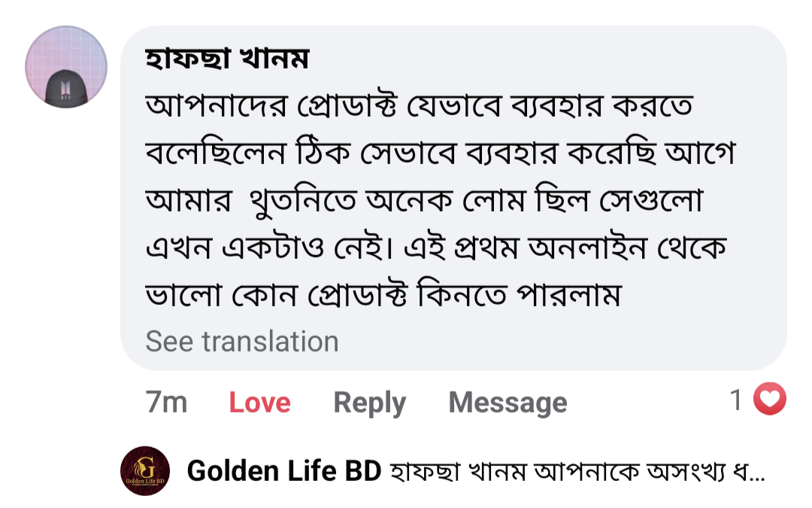The height and width of the screenshot is (508, 812).
Task: Open the হাফছা খানম profile name in the comment header
Action: point(227,59)
